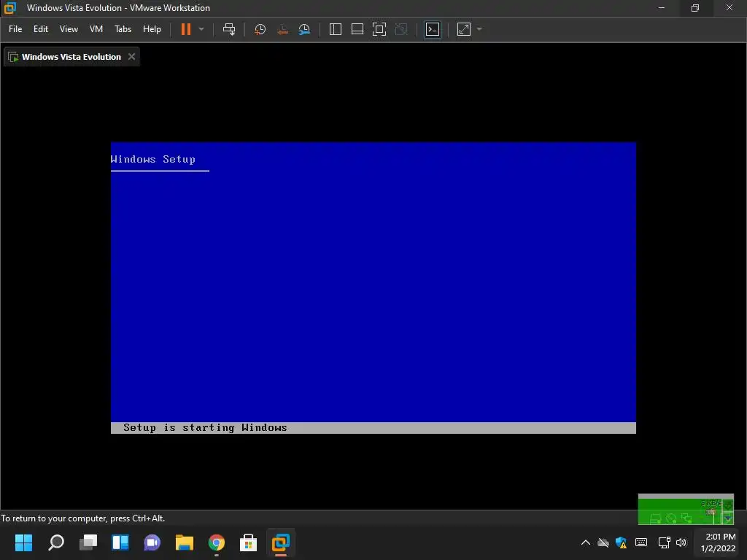The width and height of the screenshot is (747, 560).
Task: Click the "Setup is starting Windows" status line
Action: click(205, 427)
